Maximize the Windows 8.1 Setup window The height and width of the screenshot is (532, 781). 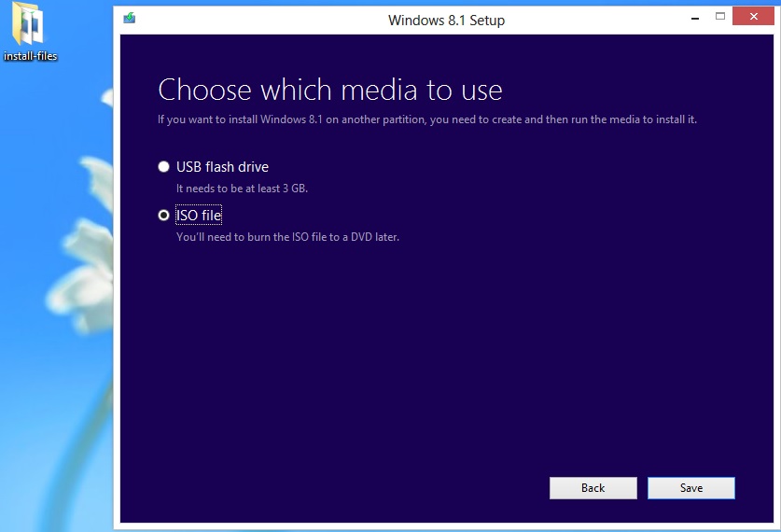[x=720, y=17]
